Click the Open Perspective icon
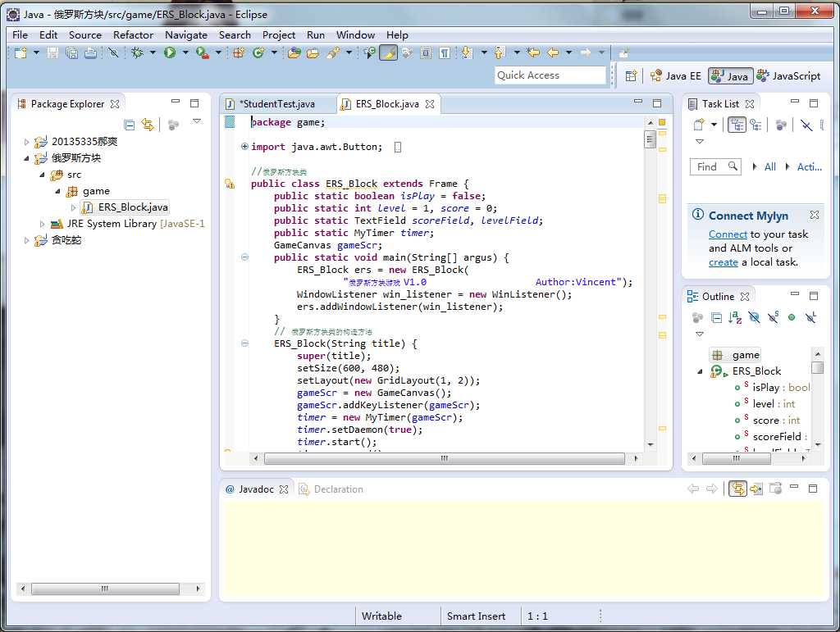This screenshot has height=632, width=840. [631, 75]
